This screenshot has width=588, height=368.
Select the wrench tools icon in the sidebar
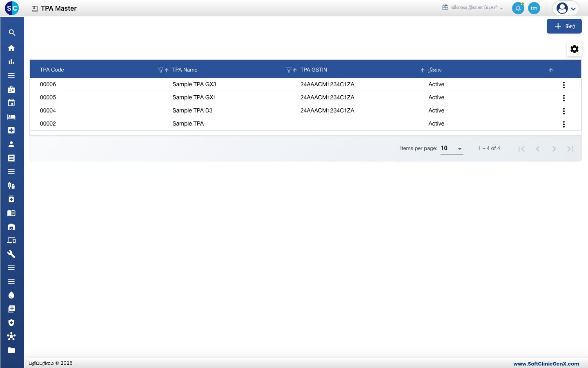(11, 254)
